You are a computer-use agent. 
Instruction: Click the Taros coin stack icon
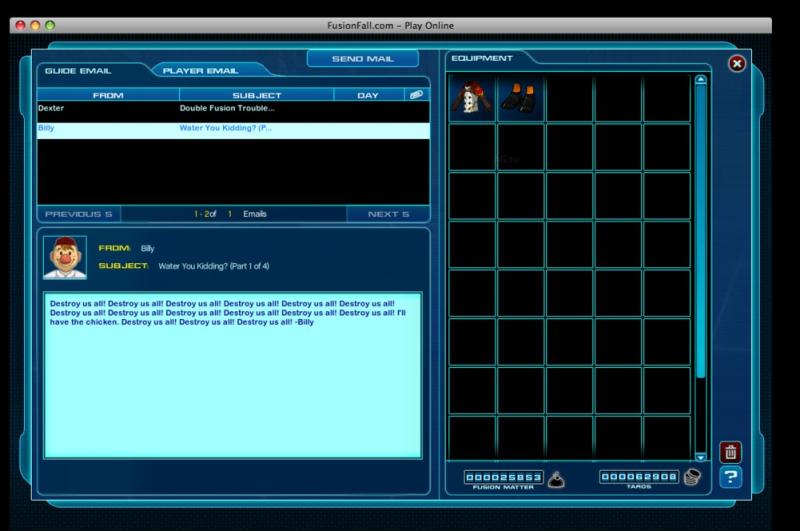pos(692,478)
